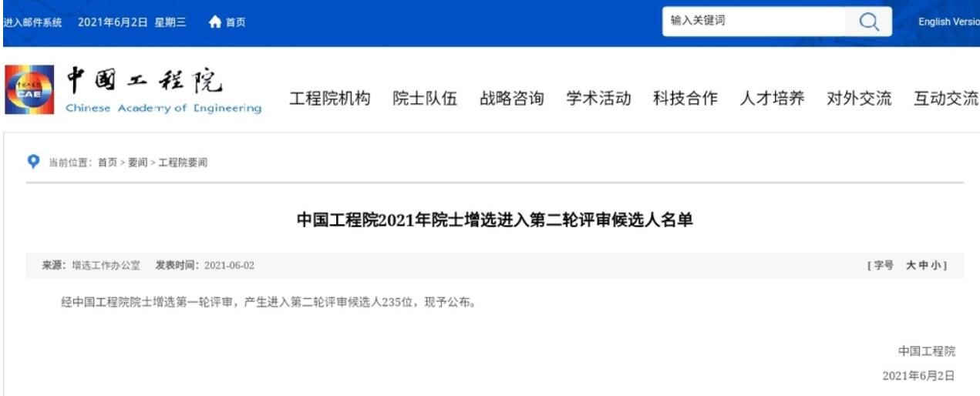
Task: Click the blue location pin icon
Action: click(x=33, y=162)
